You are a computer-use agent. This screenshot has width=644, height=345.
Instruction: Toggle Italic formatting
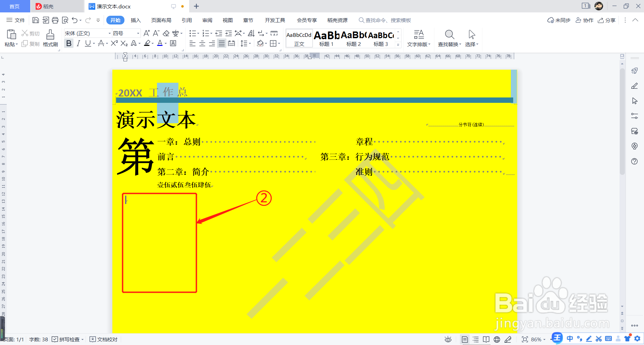[78, 43]
